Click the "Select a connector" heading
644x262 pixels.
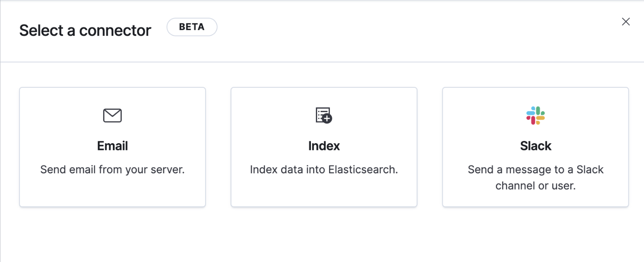click(85, 31)
